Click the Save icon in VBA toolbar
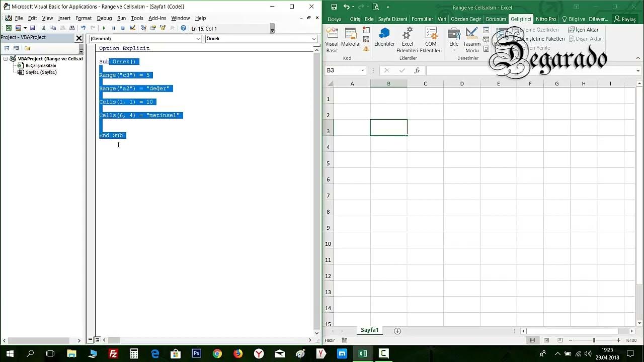Viewport: 644px width, 362px height. click(33, 28)
